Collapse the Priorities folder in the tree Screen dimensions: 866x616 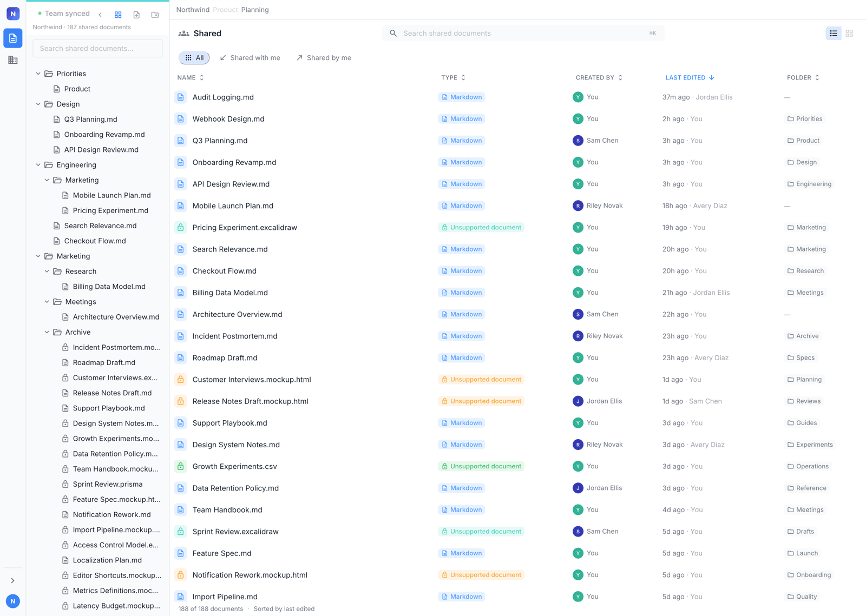38,74
